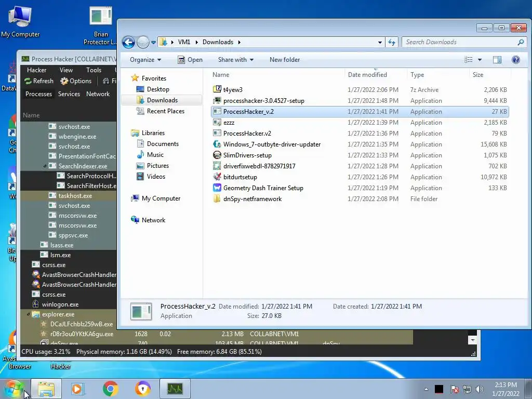Open address bar history dropdown arrow
Viewport: 532px width, 399px height.
click(380, 43)
